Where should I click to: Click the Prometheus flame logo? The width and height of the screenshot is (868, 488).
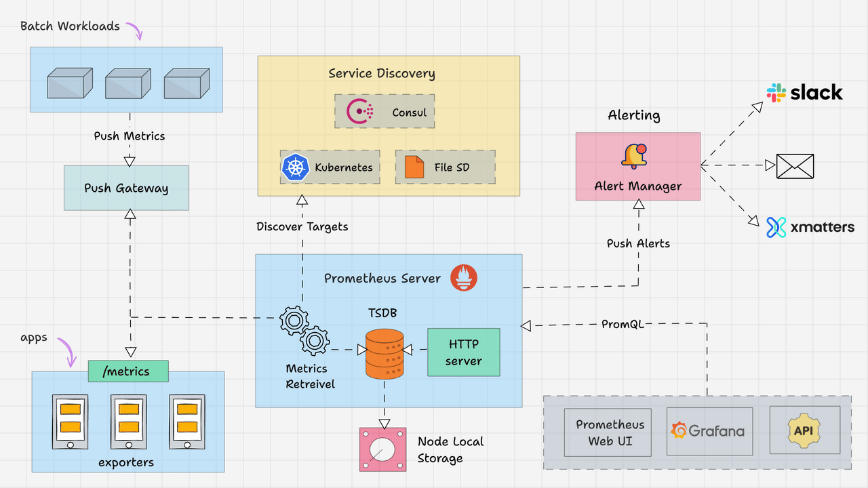click(x=464, y=278)
